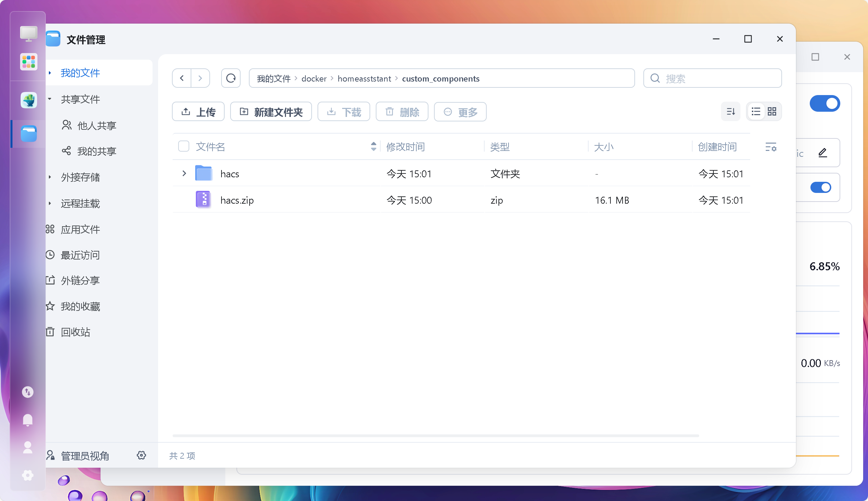The height and width of the screenshot is (501, 868).
Task: Click the edit pencil in background window
Action: pos(823,153)
